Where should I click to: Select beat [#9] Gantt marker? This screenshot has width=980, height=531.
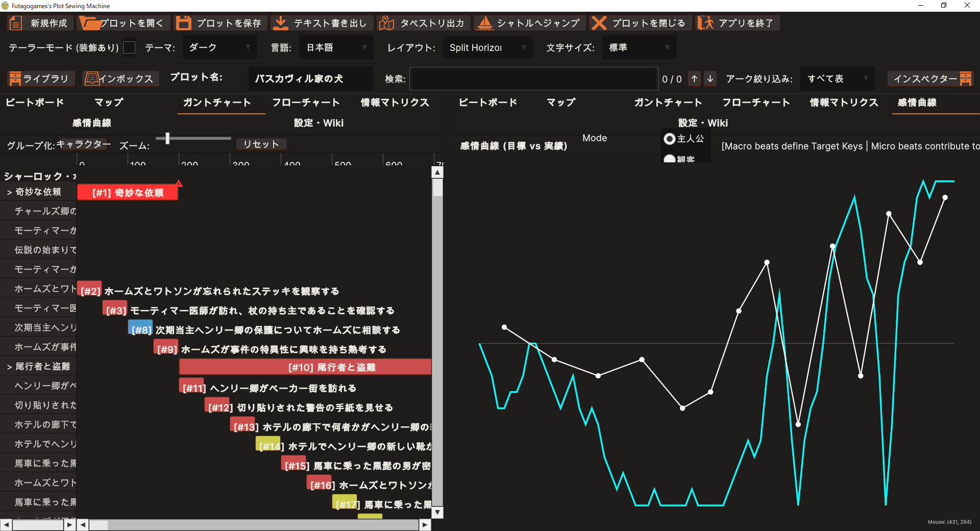pyautogui.click(x=166, y=347)
